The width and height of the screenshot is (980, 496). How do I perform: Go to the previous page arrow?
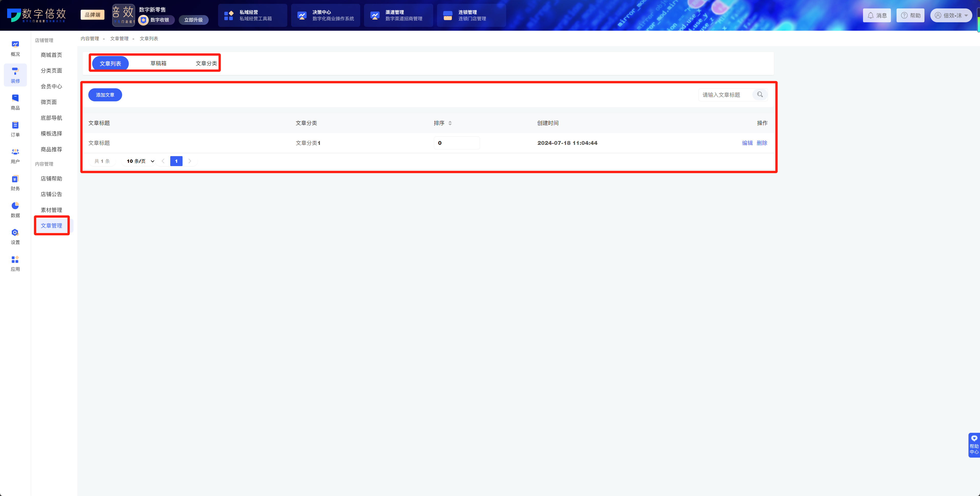point(163,161)
